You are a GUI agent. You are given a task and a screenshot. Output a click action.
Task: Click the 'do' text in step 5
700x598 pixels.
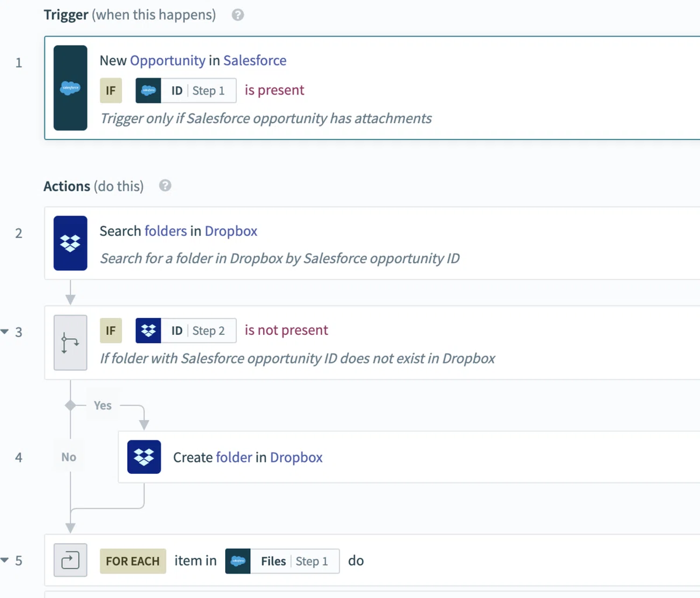pos(356,561)
